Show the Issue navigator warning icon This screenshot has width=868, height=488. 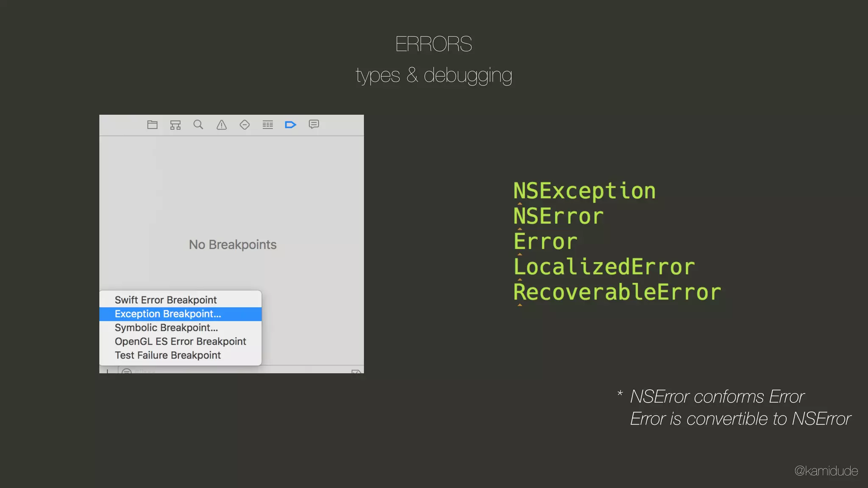point(221,125)
